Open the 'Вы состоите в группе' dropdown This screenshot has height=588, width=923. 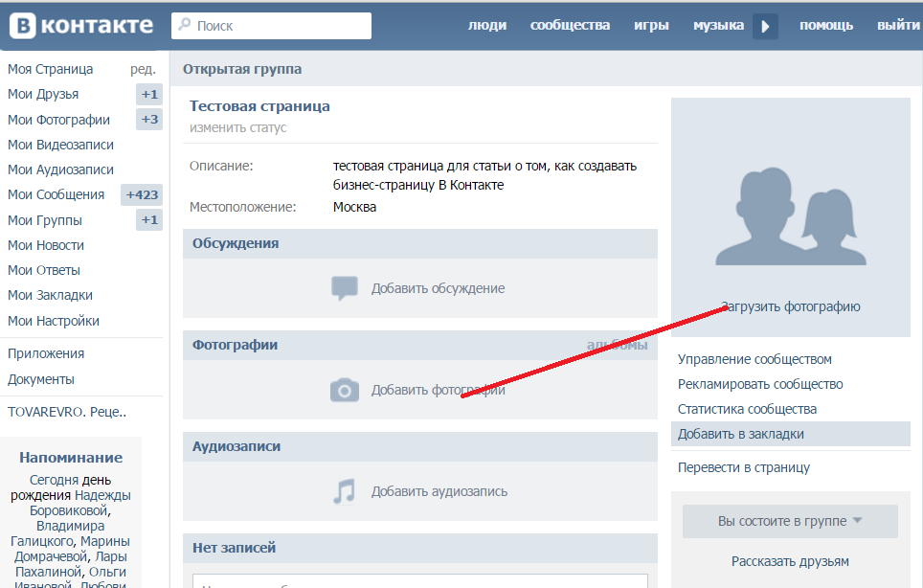click(790, 521)
